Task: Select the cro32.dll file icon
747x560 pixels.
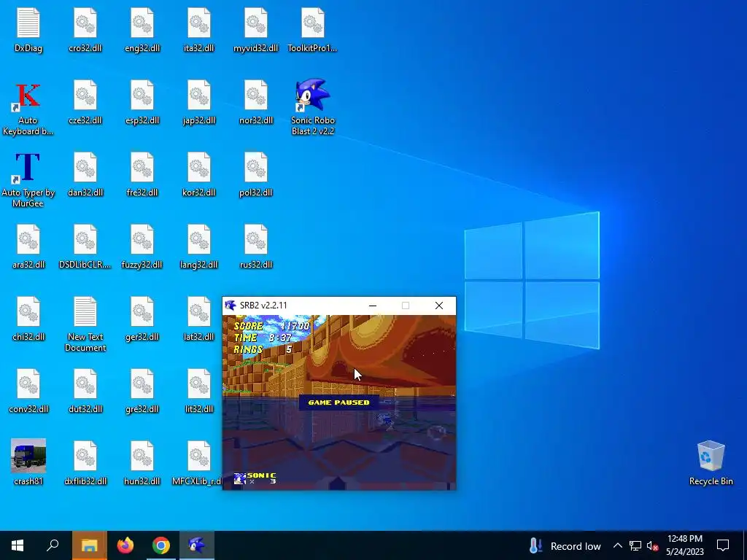Action: pos(85,23)
